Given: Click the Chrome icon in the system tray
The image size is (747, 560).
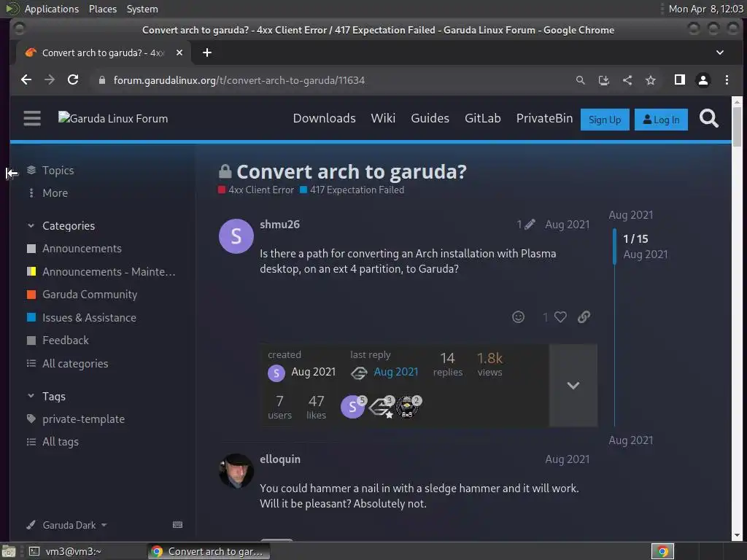Looking at the screenshot, I should pos(662,551).
